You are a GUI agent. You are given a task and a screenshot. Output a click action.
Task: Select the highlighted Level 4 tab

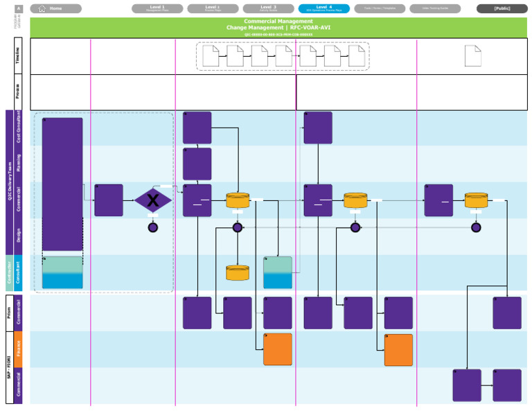(324, 8)
